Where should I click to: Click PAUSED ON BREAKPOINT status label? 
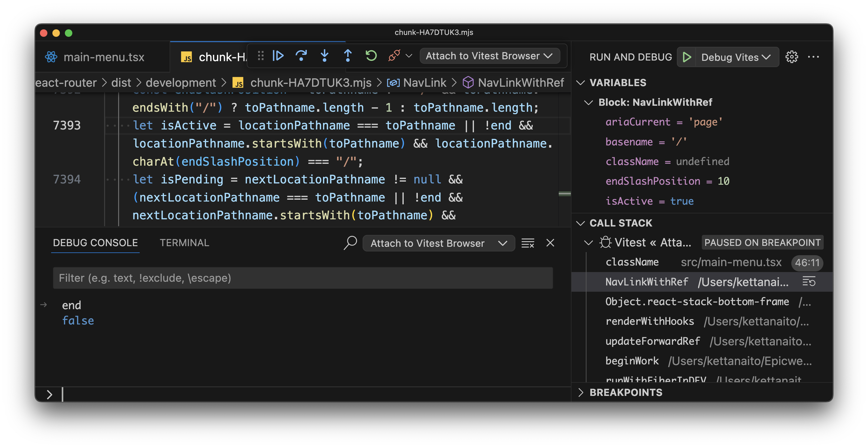762,243
